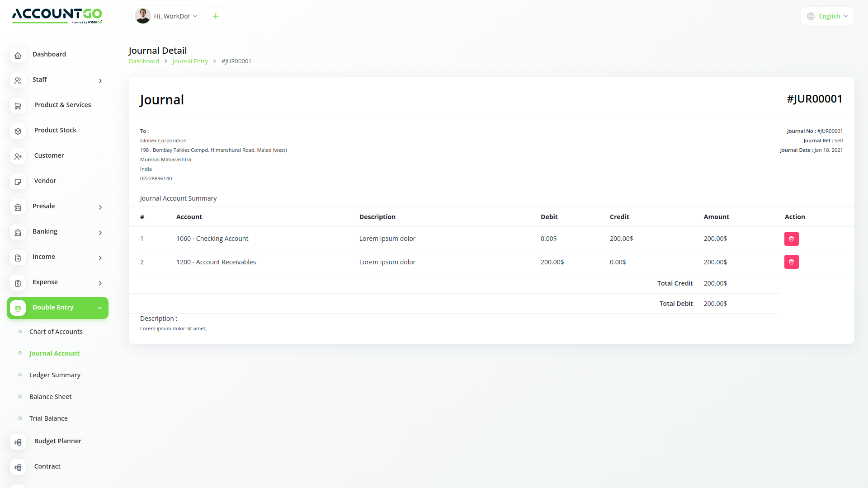Image resolution: width=868 pixels, height=488 pixels.
Task: Click the green plus button
Action: click(215, 16)
